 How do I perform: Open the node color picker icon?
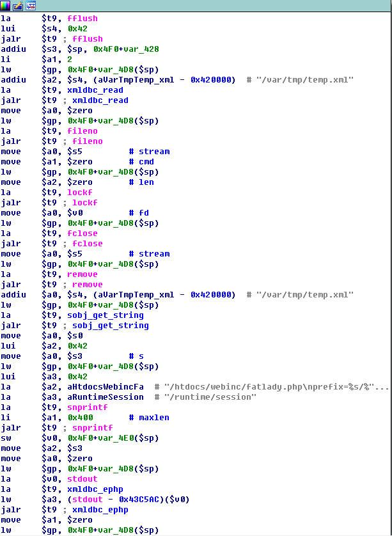tap(6, 6)
